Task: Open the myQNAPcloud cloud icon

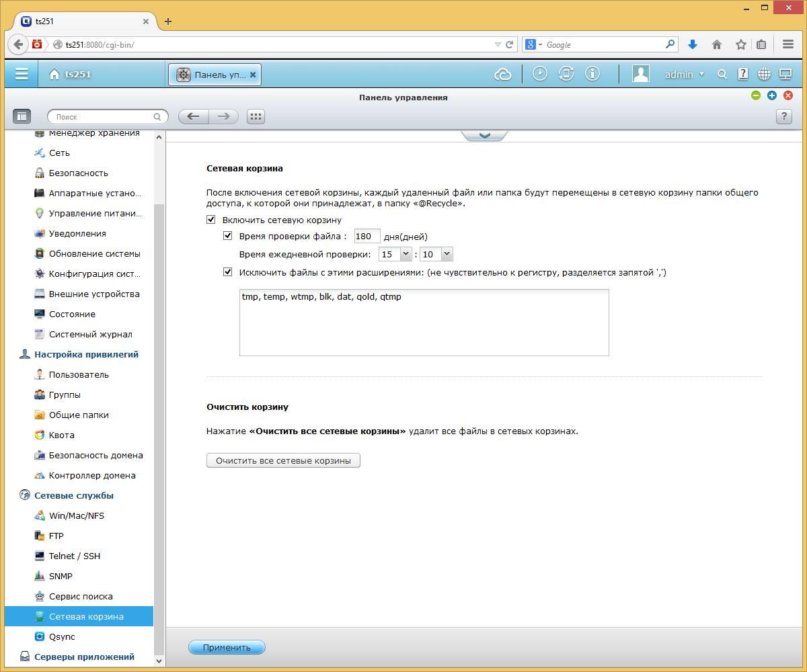Action: coord(503,75)
